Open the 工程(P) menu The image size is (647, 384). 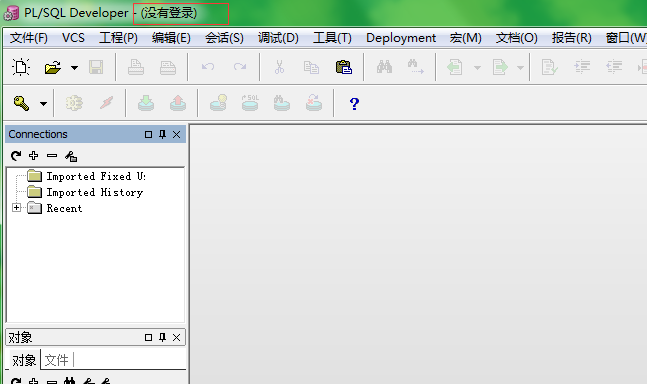pyautogui.click(x=118, y=38)
